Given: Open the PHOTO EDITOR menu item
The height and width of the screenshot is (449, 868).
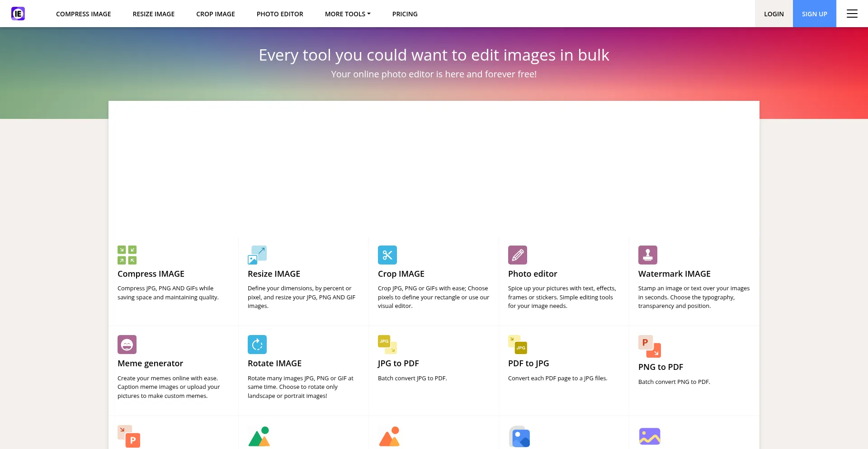Looking at the screenshot, I should tap(279, 14).
